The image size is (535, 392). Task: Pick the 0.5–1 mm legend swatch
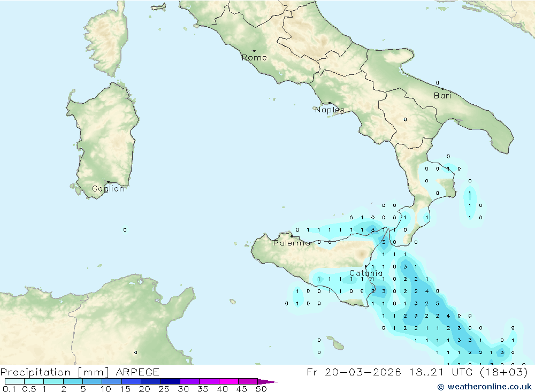[x=34, y=381]
